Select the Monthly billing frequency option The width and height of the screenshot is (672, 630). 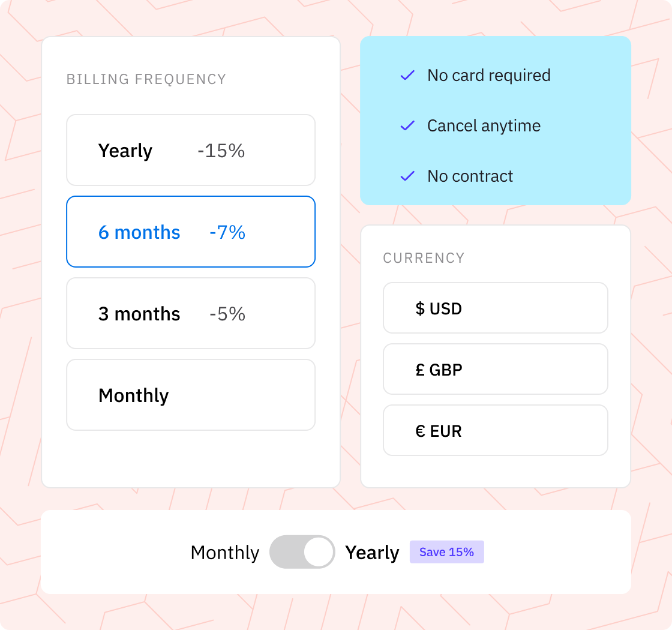click(191, 395)
